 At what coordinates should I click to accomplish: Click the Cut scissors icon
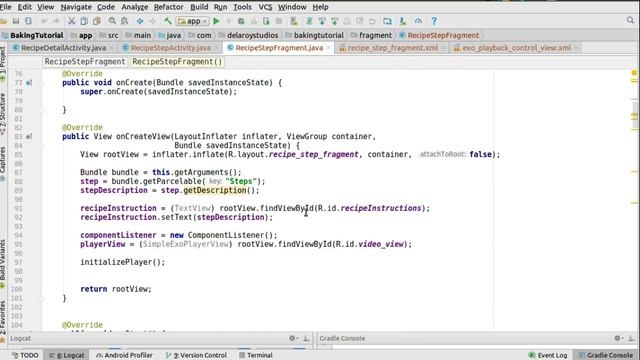pyautogui.click(x=71, y=21)
